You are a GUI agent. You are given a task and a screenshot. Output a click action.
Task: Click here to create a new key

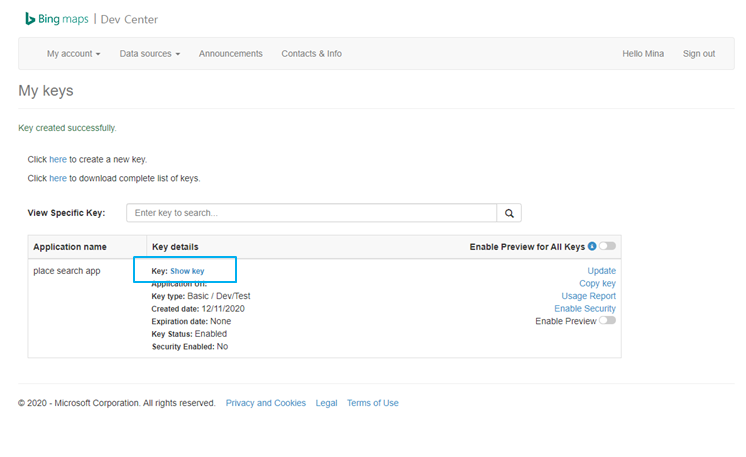(58, 159)
